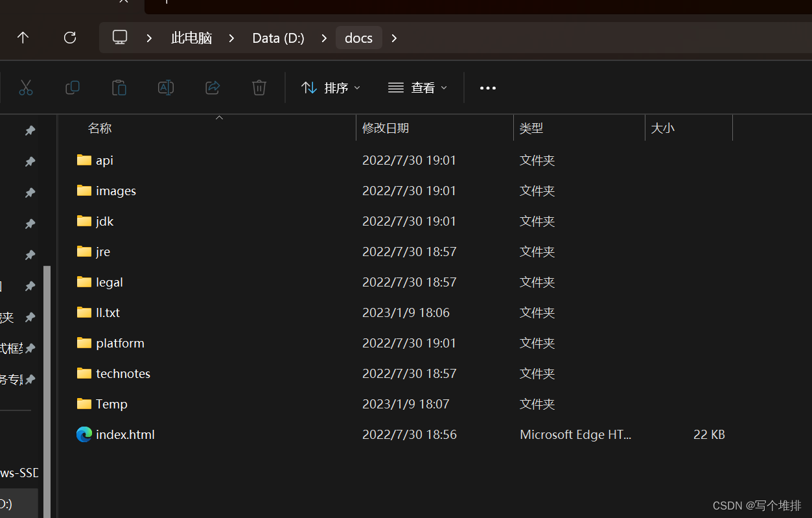Click the Paste clipboard icon
This screenshot has height=518, width=812.
119,88
